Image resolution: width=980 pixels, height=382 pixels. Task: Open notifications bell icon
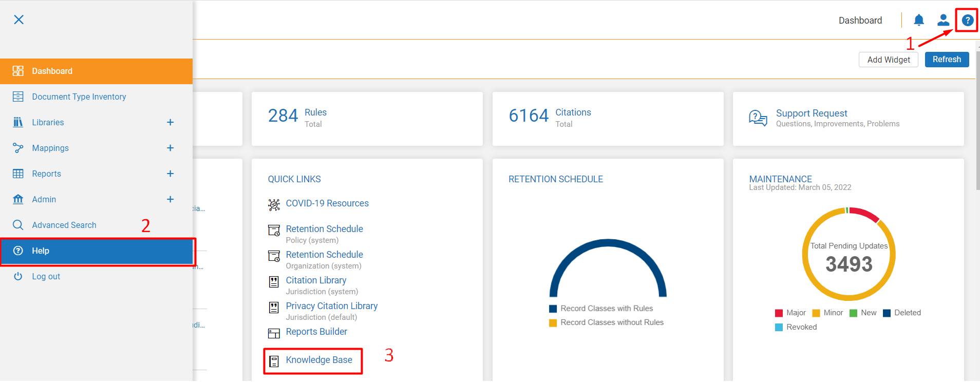point(919,20)
